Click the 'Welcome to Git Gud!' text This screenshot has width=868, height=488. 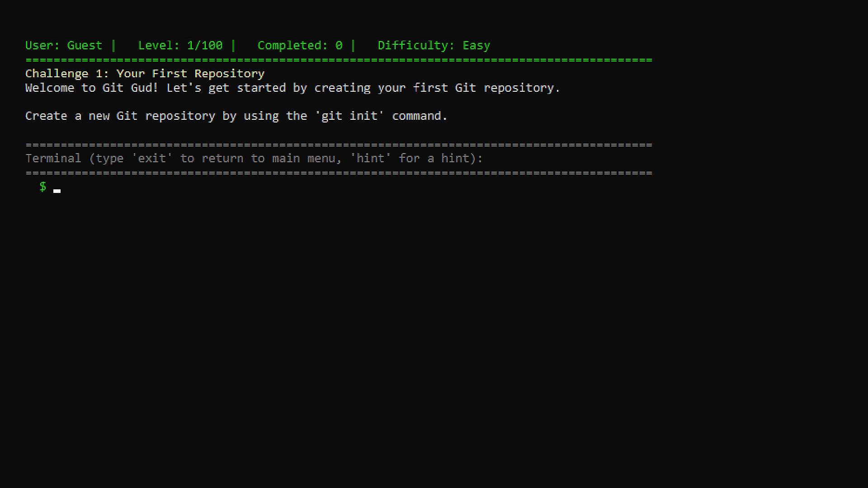tap(92, 88)
